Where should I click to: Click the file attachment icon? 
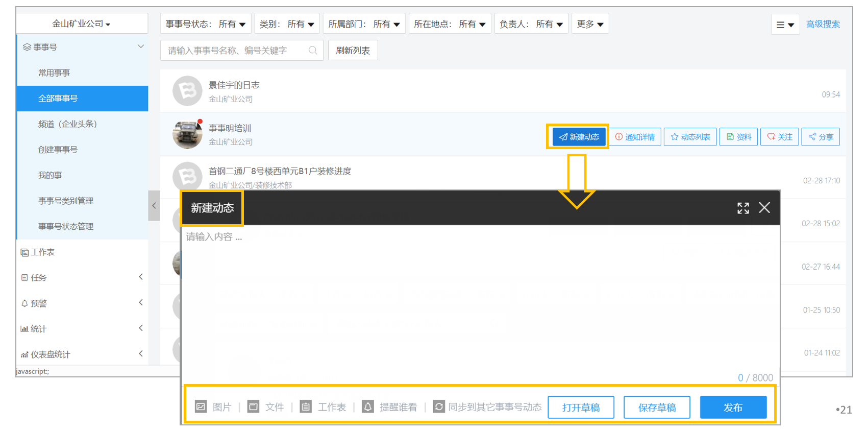tap(253, 407)
